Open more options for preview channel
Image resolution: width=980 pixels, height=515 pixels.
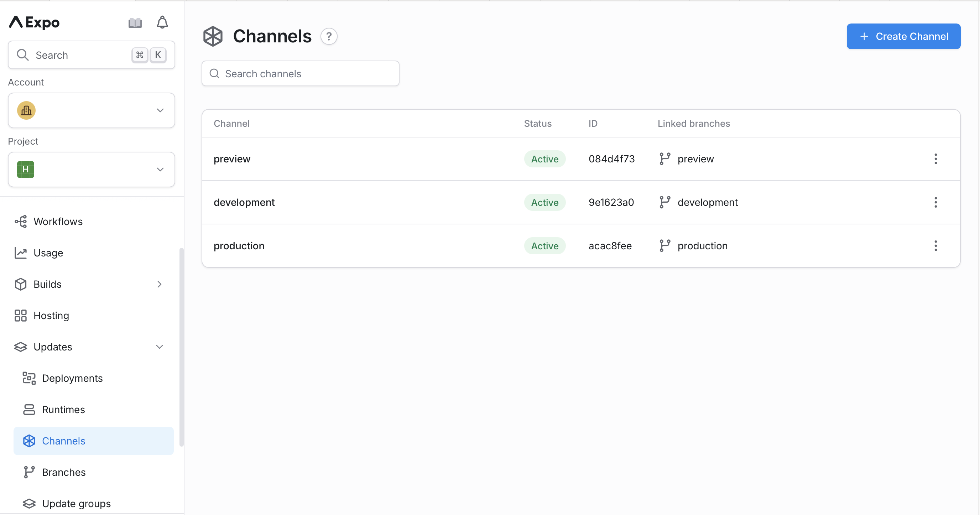935,159
